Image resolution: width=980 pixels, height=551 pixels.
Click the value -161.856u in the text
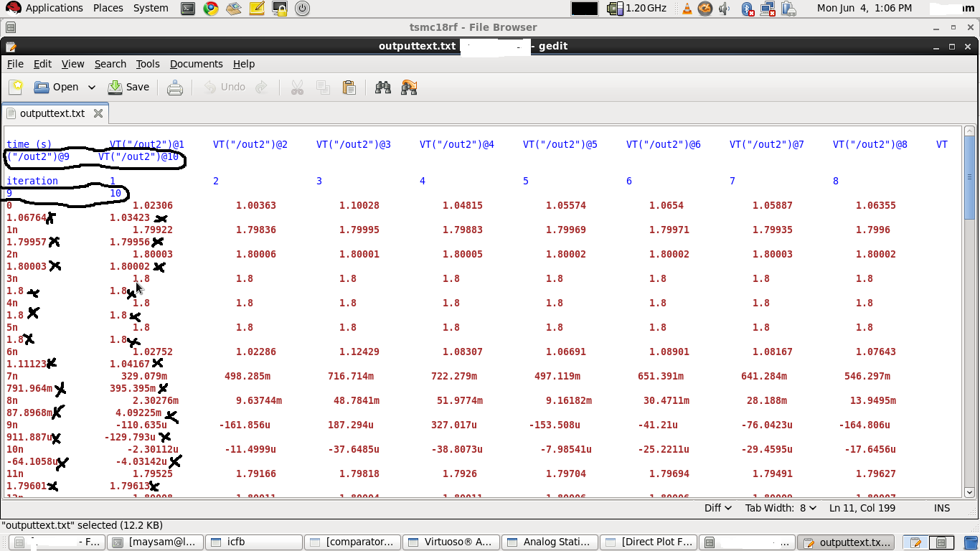coord(245,425)
